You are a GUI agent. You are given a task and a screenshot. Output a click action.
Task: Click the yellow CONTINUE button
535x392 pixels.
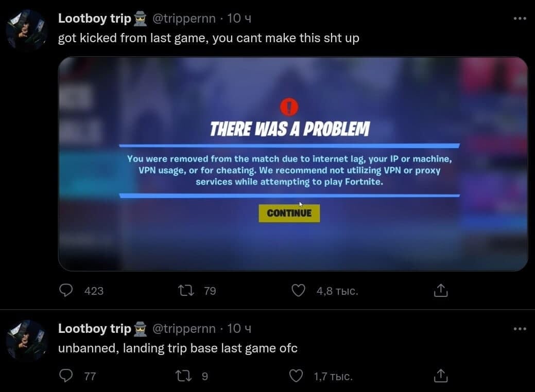pos(289,213)
